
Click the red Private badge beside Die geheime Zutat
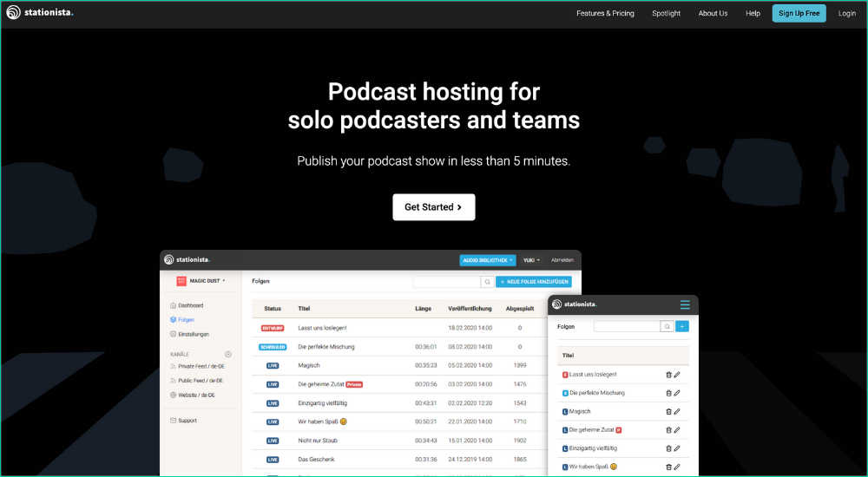point(354,384)
